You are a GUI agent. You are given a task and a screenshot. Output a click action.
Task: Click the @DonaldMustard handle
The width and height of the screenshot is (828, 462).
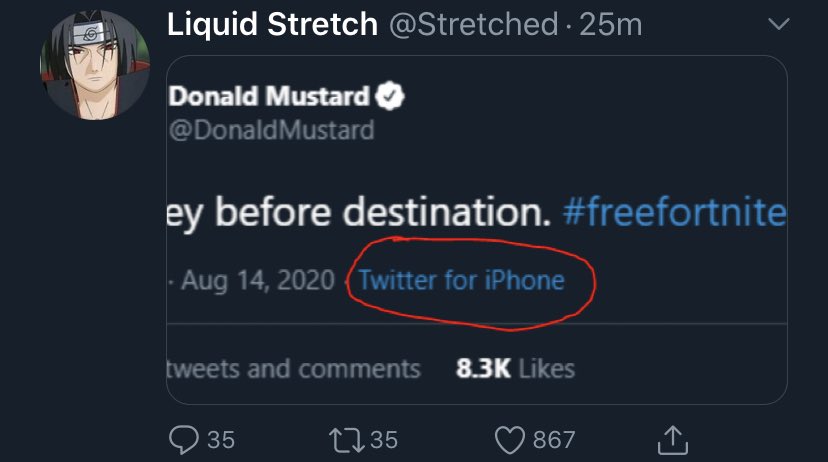coord(271,130)
